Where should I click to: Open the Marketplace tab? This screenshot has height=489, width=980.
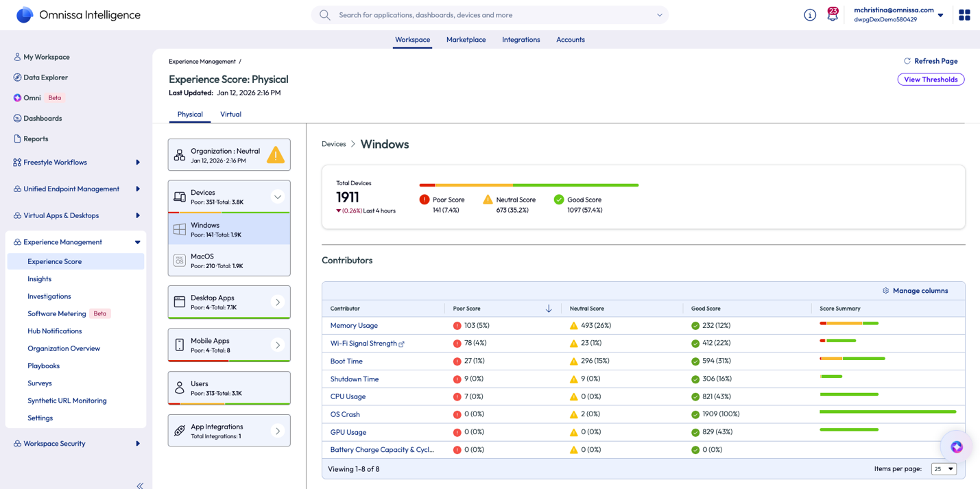(466, 40)
